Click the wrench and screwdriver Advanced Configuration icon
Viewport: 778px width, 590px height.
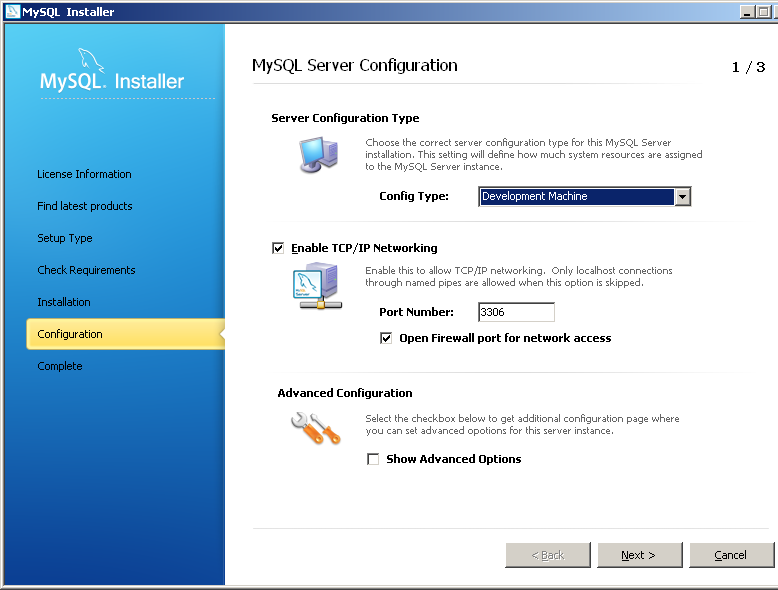(x=316, y=428)
